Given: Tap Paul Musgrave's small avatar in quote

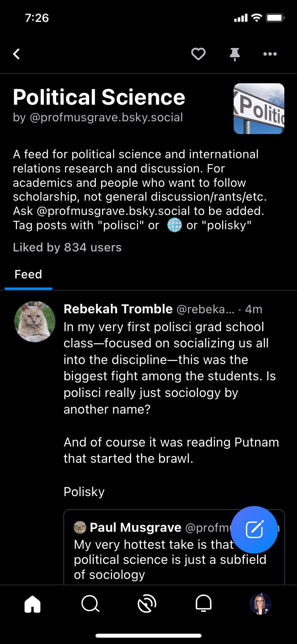Looking at the screenshot, I should coord(80,527).
